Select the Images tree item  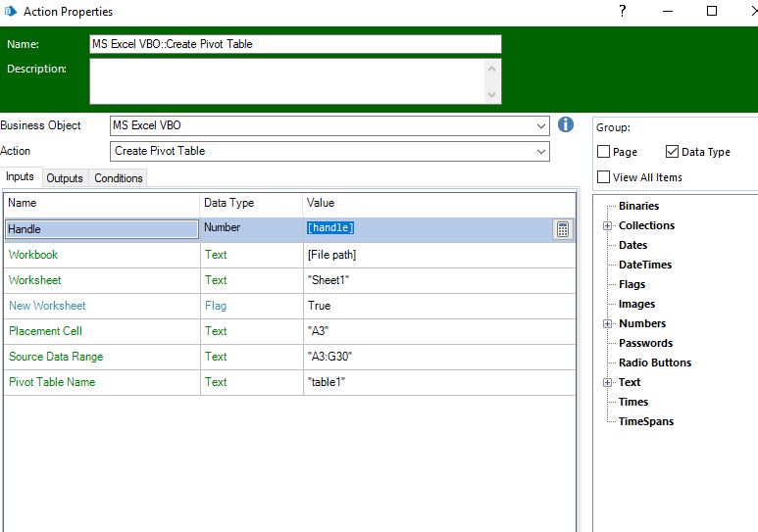636,304
